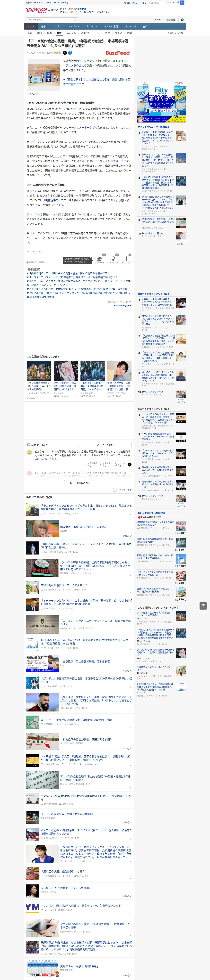Open the ユナイテッドアローズ コーエン article
210x980 pixels.
[x=95, y=622]
